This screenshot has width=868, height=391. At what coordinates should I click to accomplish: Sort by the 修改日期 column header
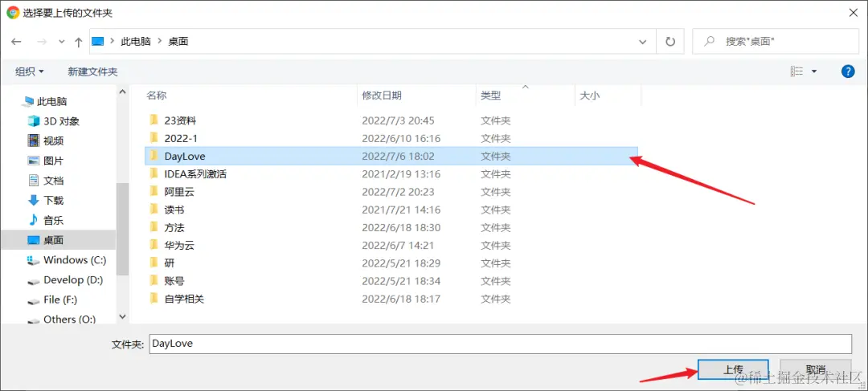click(x=382, y=95)
